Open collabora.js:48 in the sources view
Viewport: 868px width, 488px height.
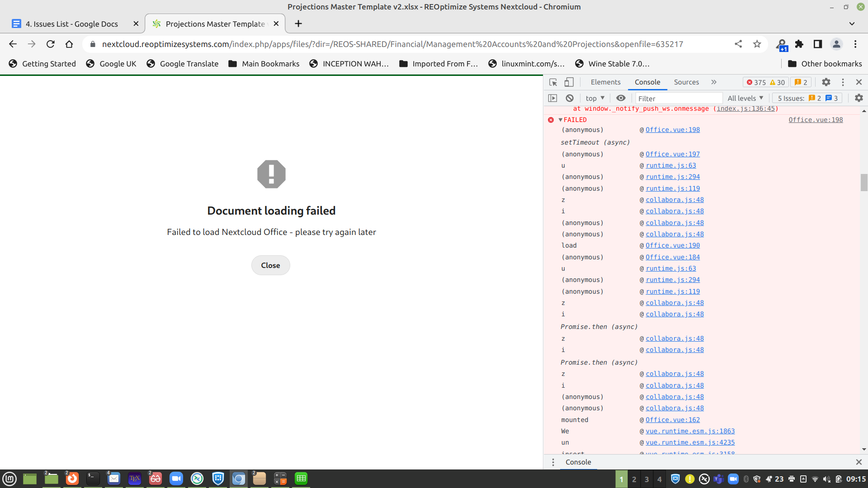(674, 200)
